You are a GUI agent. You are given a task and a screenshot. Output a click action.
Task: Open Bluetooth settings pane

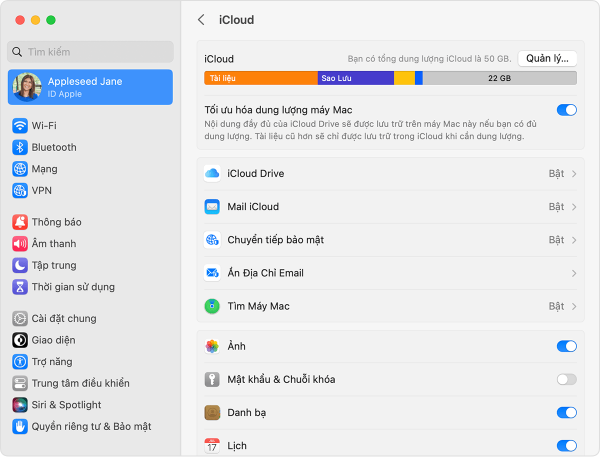pyautogui.click(x=90, y=147)
